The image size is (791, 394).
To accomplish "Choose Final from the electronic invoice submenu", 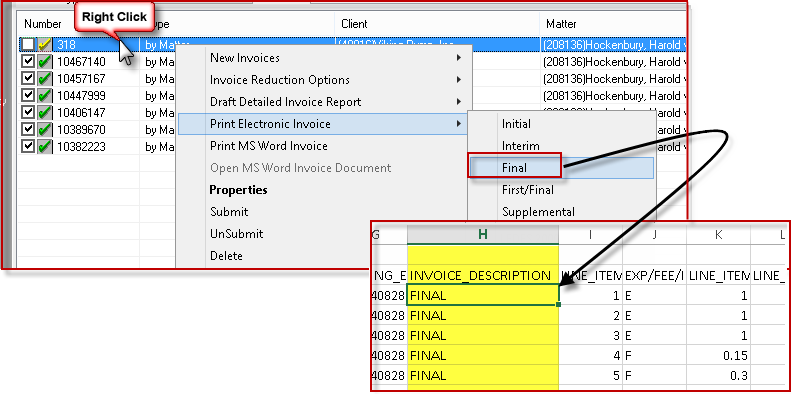I will point(514,168).
